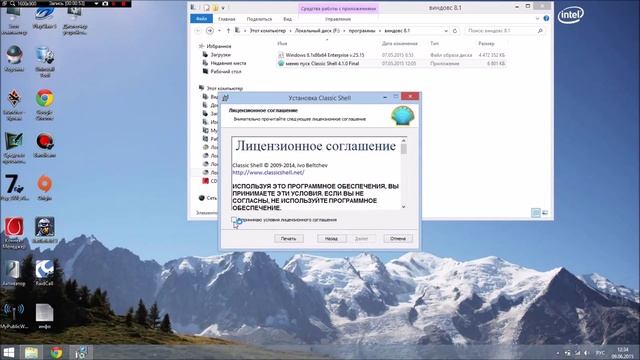
Task: Open quick access toolbar dropdown
Action: click(223, 8)
